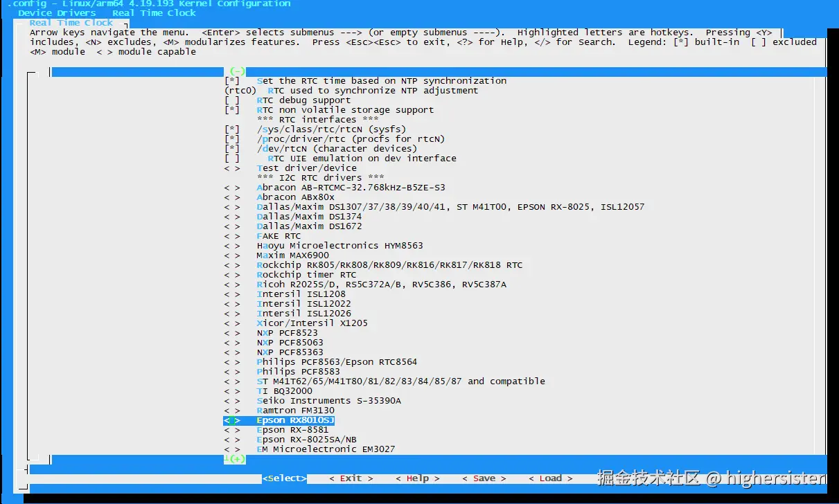This screenshot has width=839, height=504.
Task: Select the Dallas/Maxim DS1672 entry
Action: (309, 226)
